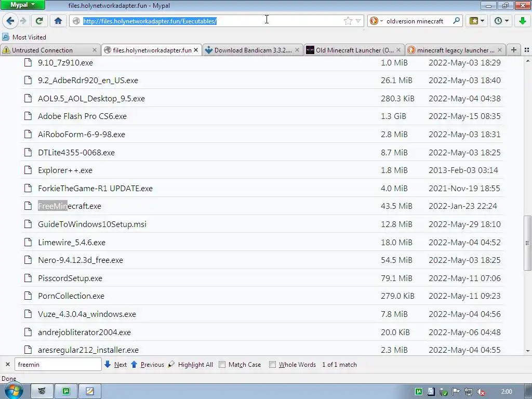Open a new tab with plus button

[x=514, y=50]
